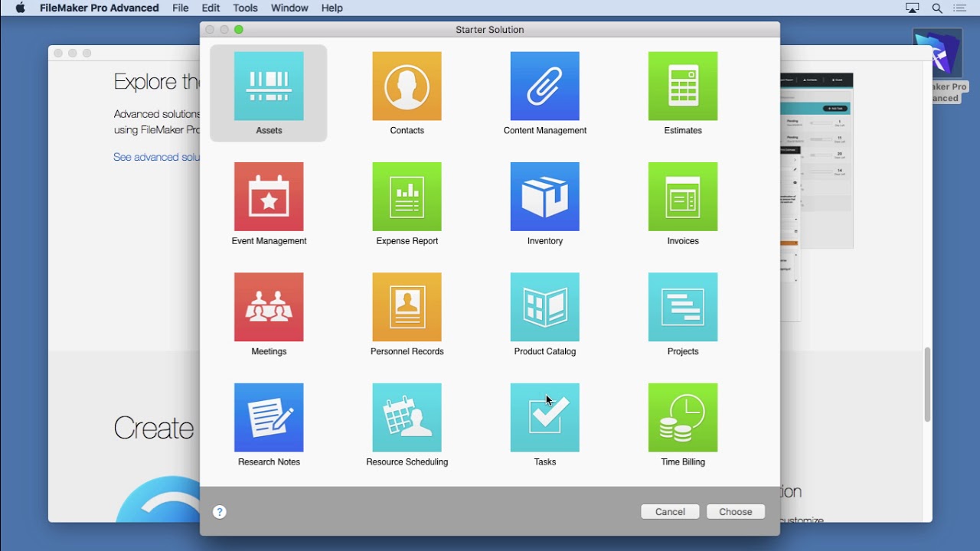Choose the Time Billing icon

point(683,418)
